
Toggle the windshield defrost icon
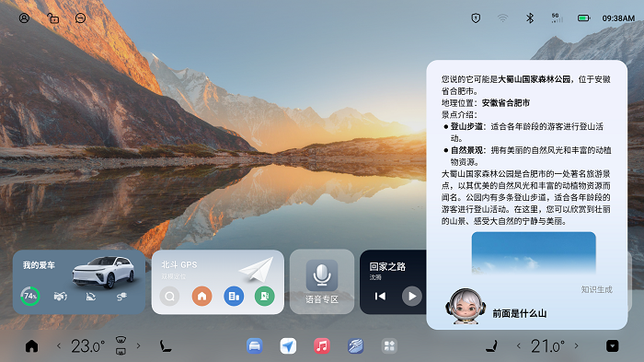coord(121,340)
